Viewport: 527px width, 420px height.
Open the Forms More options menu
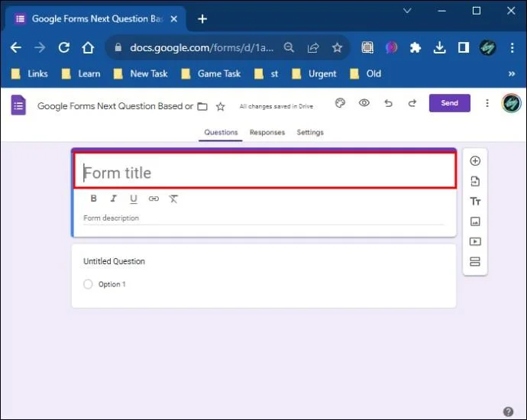coord(487,103)
